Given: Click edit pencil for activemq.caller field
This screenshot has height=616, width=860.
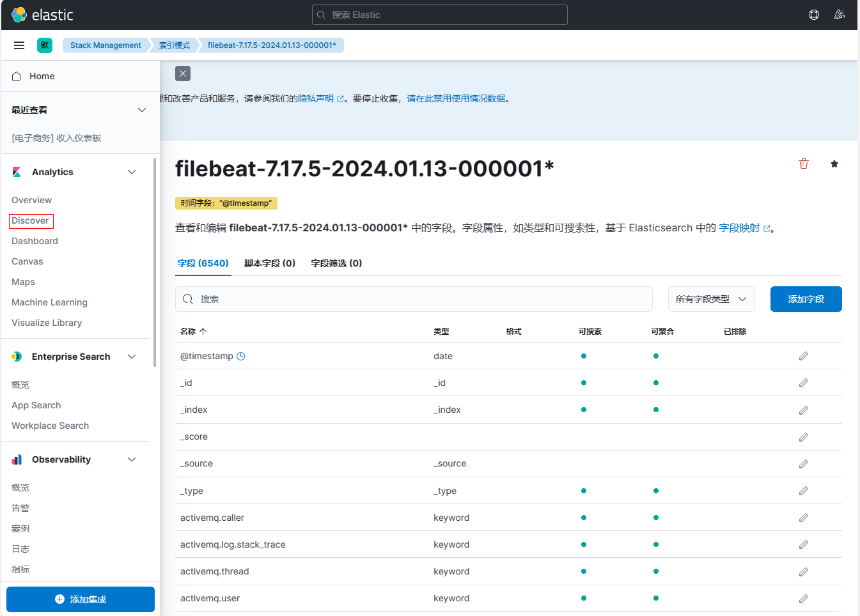Looking at the screenshot, I should (804, 518).
